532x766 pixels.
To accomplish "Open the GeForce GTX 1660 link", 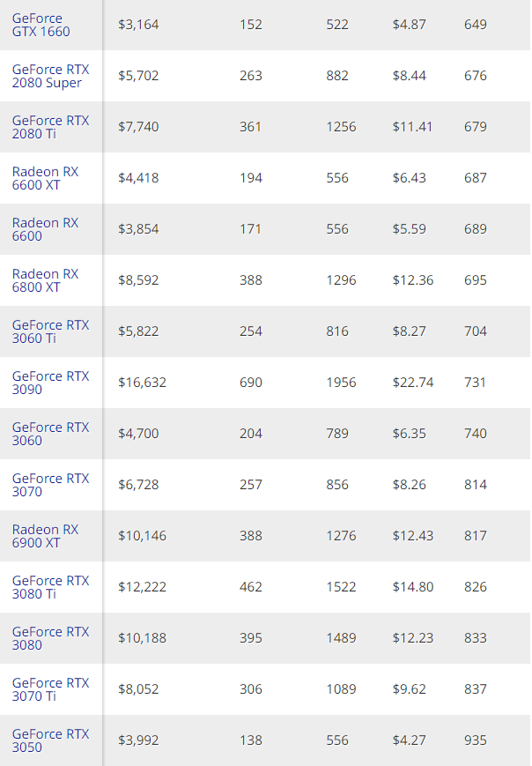I will (41, 25).
